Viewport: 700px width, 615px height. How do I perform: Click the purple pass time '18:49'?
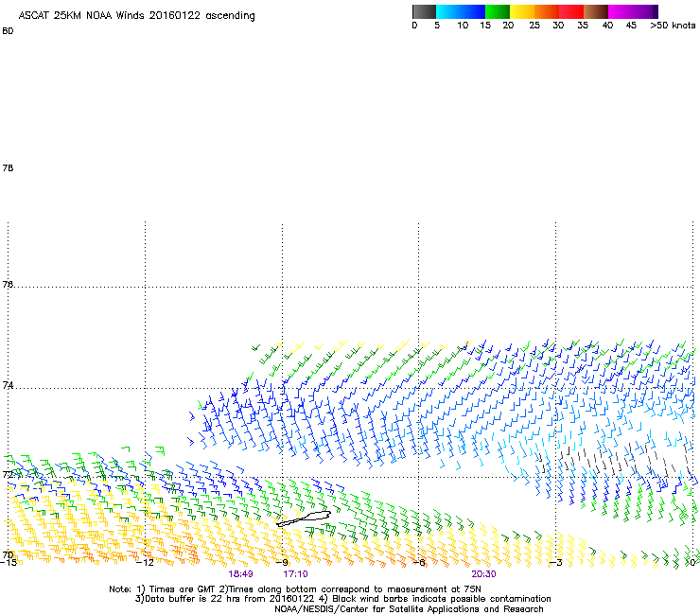tap(240, 574)
